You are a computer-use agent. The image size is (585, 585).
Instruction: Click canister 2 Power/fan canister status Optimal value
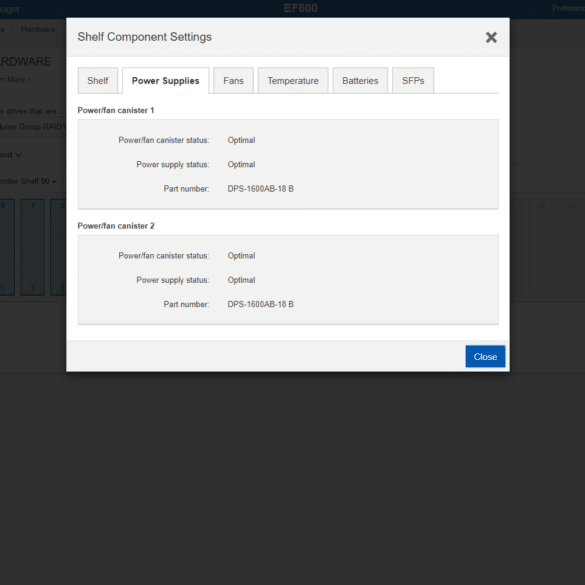tap(241, 256)
